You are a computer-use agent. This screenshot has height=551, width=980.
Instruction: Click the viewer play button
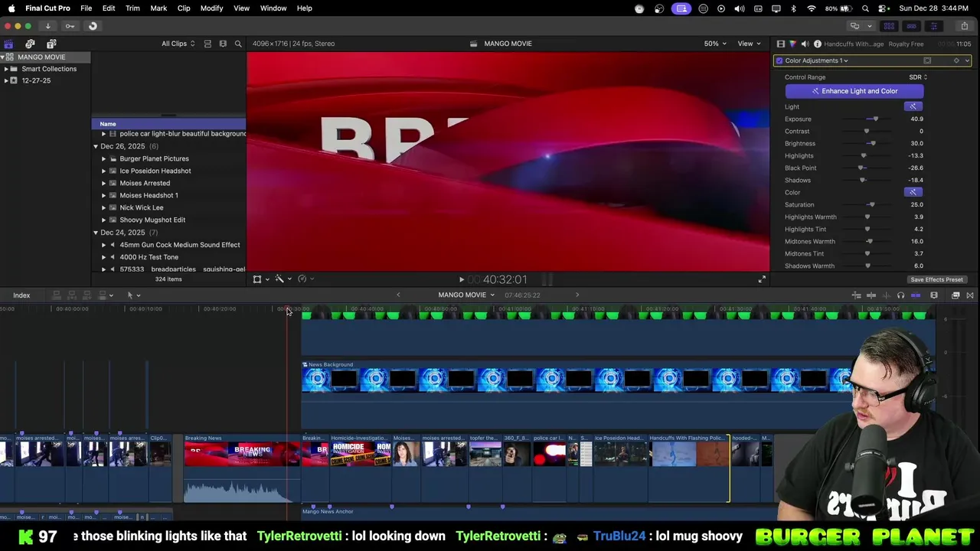click(461, 280)
